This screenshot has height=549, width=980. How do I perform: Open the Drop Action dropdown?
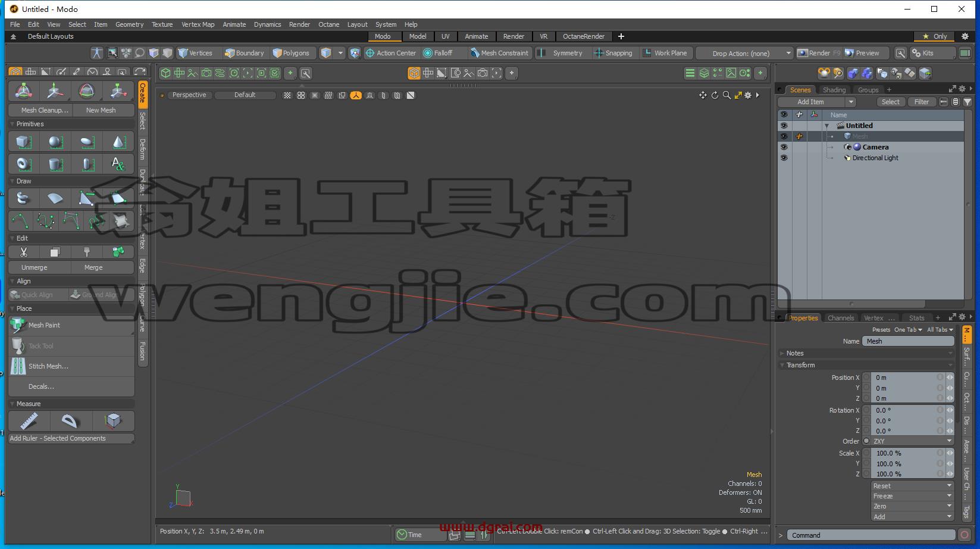click(744, 53)
